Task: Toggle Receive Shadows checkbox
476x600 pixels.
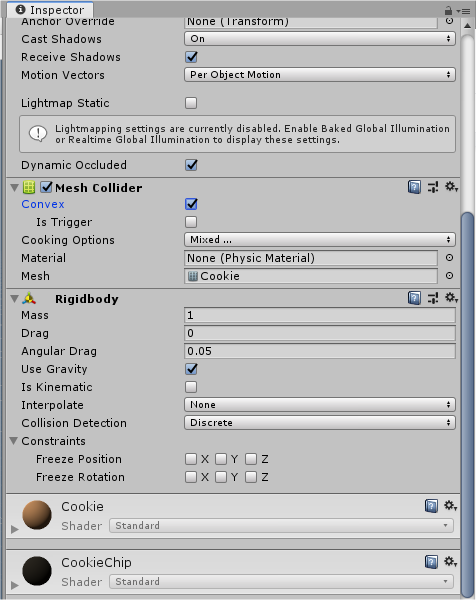Action: 191,57
